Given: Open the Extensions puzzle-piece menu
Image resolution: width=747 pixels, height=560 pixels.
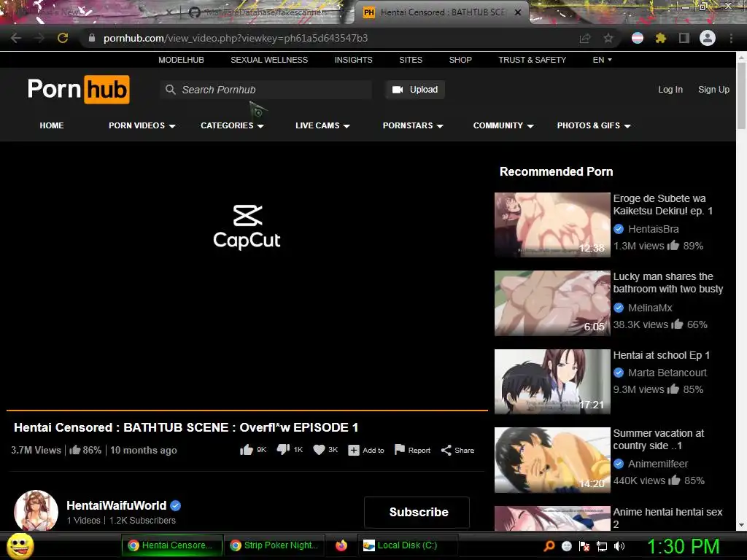Looking at the screenshot, I should tap(661, 38).
